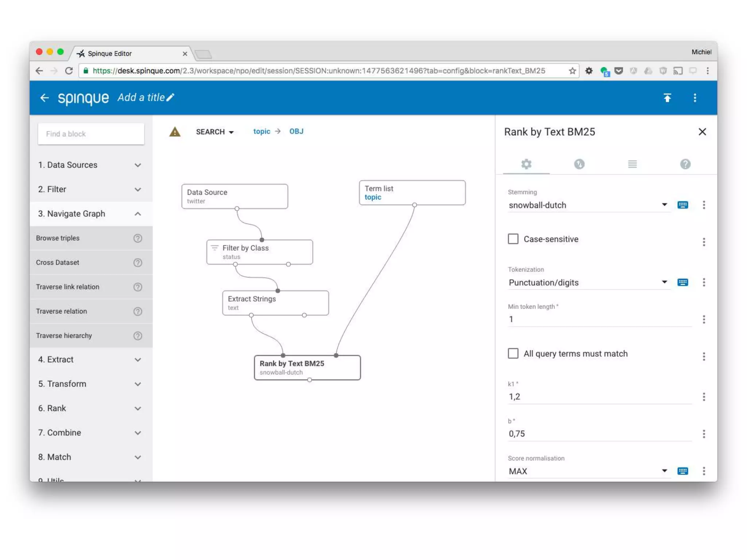Image resolution: width=747 pixels, height=560 pixels.
Task: Open the three-dot menu for Case-sensitive
Action: (x=704, y=242)
